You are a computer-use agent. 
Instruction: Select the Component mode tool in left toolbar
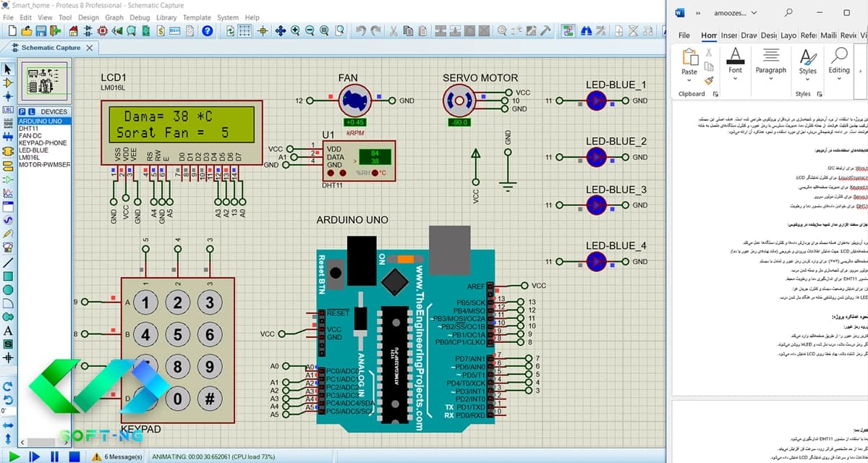tap(8, 82)
